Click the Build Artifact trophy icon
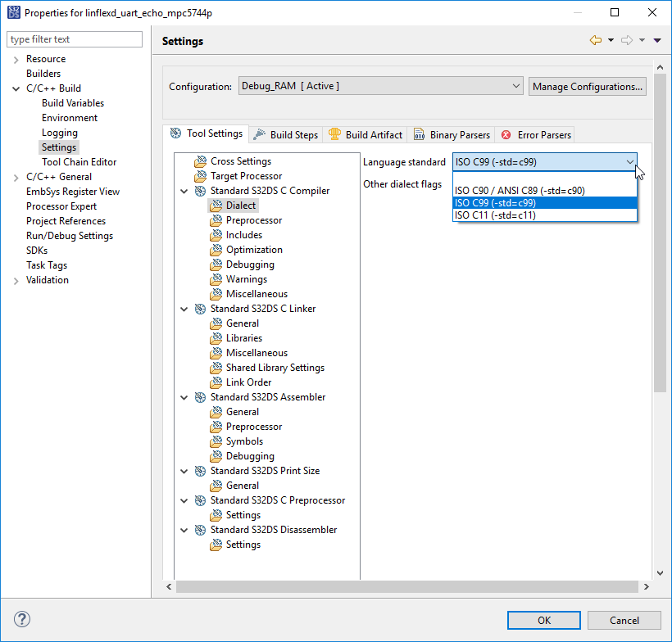This screenshot has height=642, width=672. pyautogui.click(x=334, y=134)
